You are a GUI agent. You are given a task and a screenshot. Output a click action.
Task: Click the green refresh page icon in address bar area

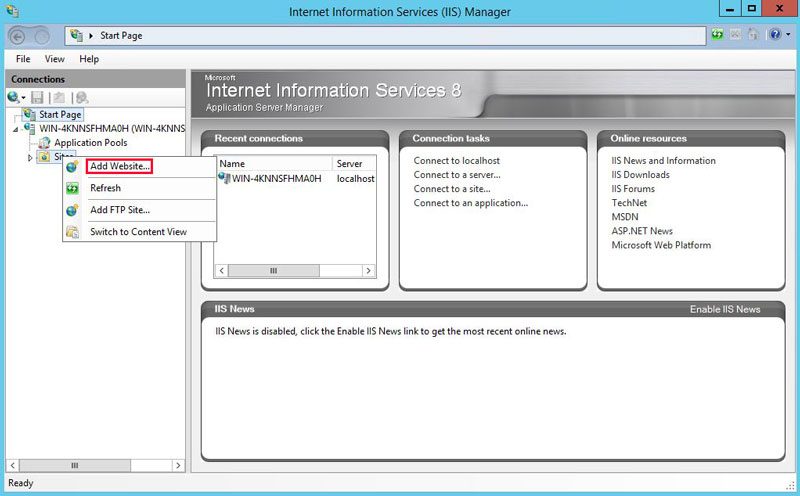click(717, 35)
